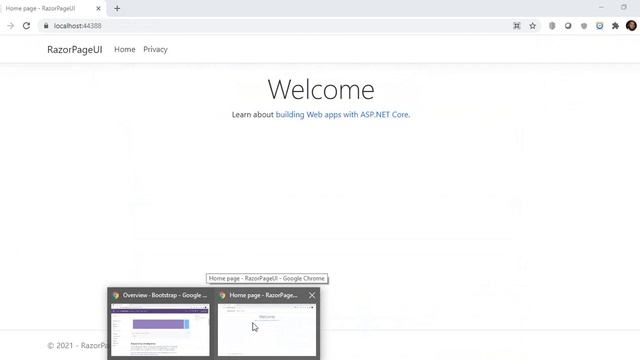Click the Chrome icon beside the Home page - RazorPage title

pos(222,295)
